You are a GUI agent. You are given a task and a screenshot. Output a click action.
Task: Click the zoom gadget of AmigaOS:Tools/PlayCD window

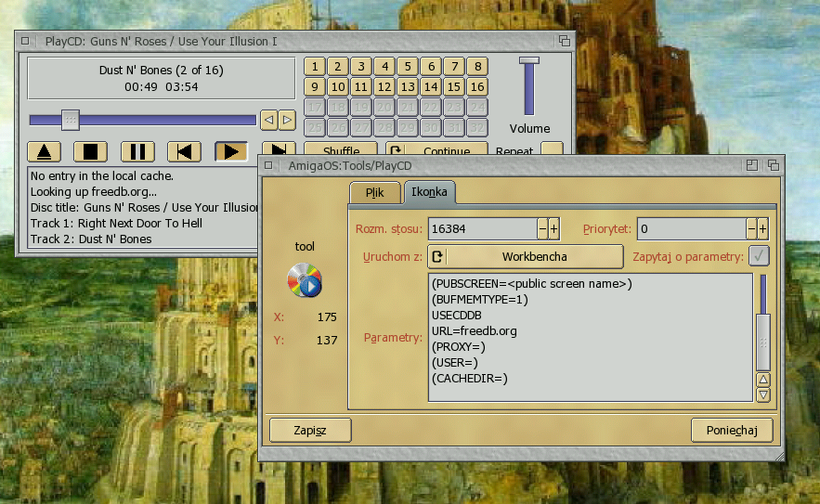tap(752, 166)
